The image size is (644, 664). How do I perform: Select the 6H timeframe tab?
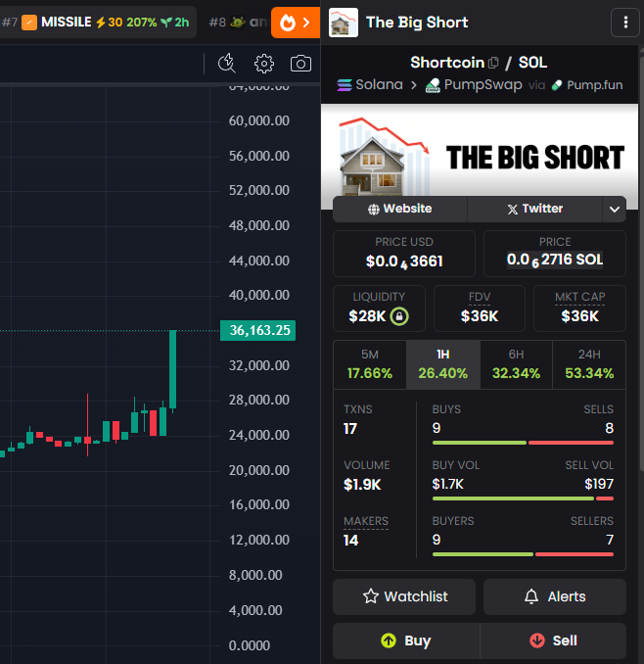(516, 364)
